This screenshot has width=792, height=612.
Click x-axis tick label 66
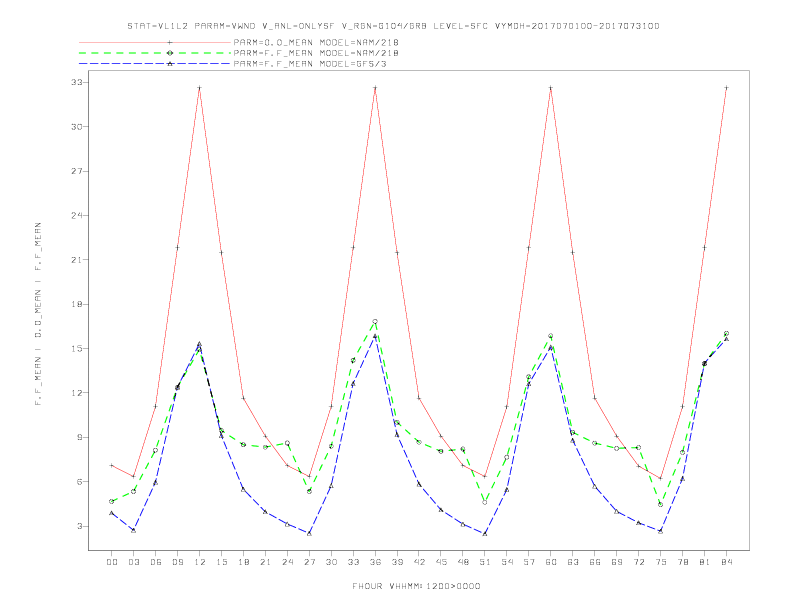[x=595, y=562]
